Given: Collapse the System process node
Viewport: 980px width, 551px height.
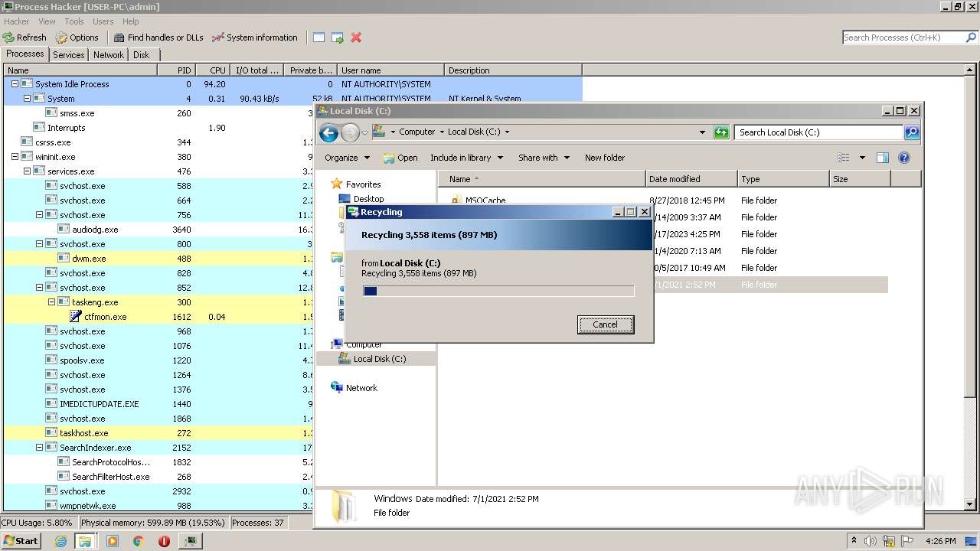Looking at the screenshot, I should (27, 99).
